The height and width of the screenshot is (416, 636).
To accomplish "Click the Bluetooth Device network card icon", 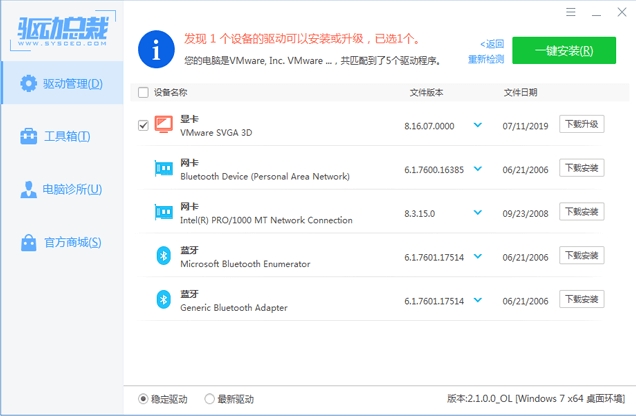I will click(164, 169).
